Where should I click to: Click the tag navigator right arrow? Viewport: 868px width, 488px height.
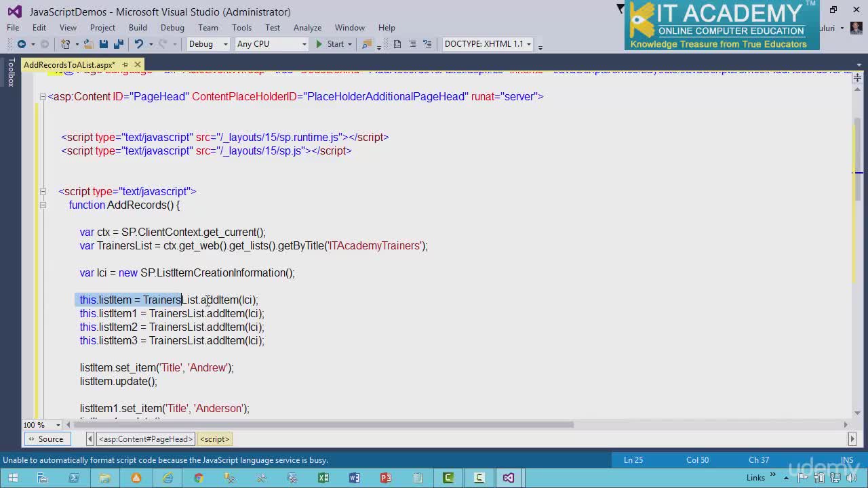(x=852, y=439)
